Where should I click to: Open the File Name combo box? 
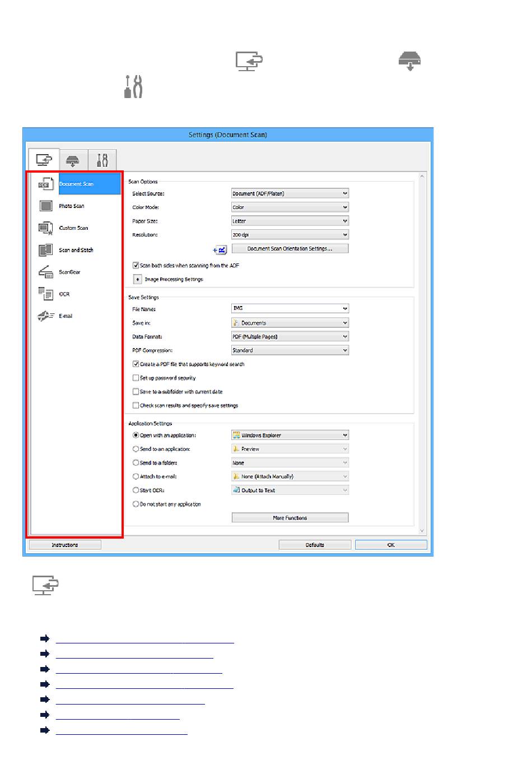click(x=290, y=308)
